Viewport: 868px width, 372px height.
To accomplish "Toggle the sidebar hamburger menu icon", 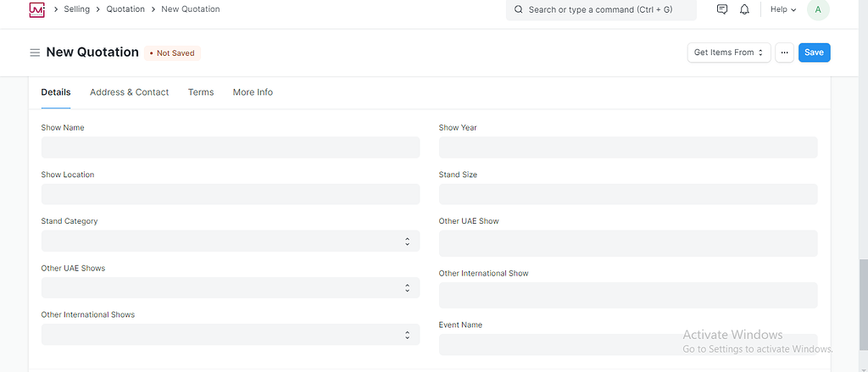I will (x=35, y=53).
